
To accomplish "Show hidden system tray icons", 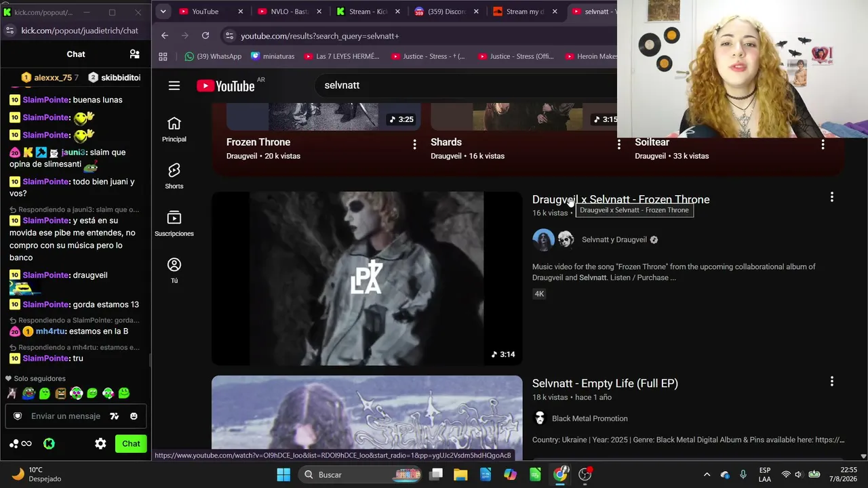I will click(x=707, y=474).
